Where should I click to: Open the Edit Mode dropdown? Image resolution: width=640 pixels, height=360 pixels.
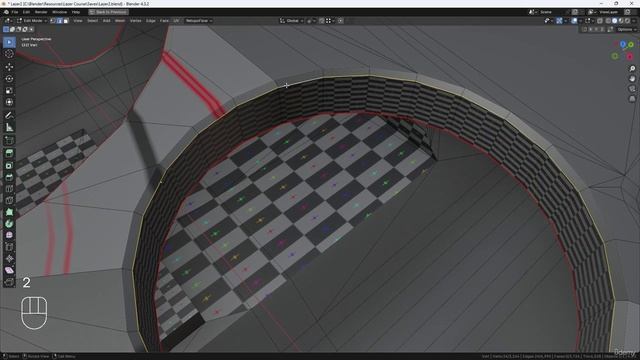coord(32,21)
